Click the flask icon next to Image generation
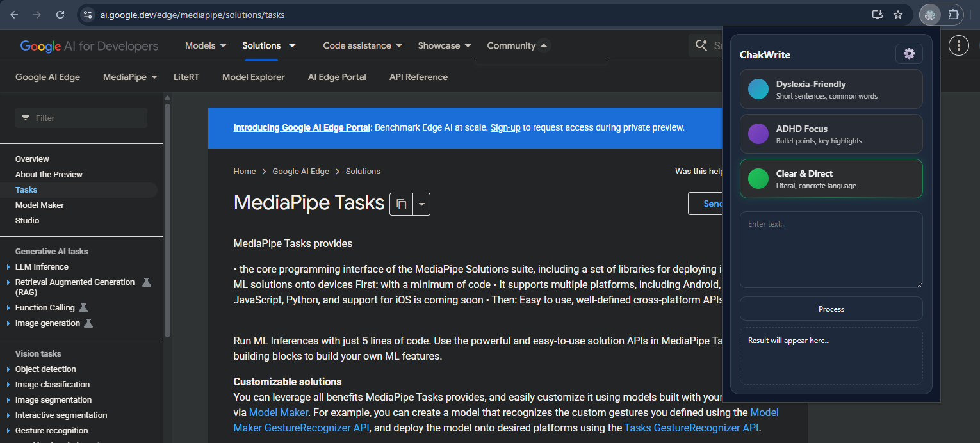Viewport: 980px width, 443px height. click(x=88, y=323)
